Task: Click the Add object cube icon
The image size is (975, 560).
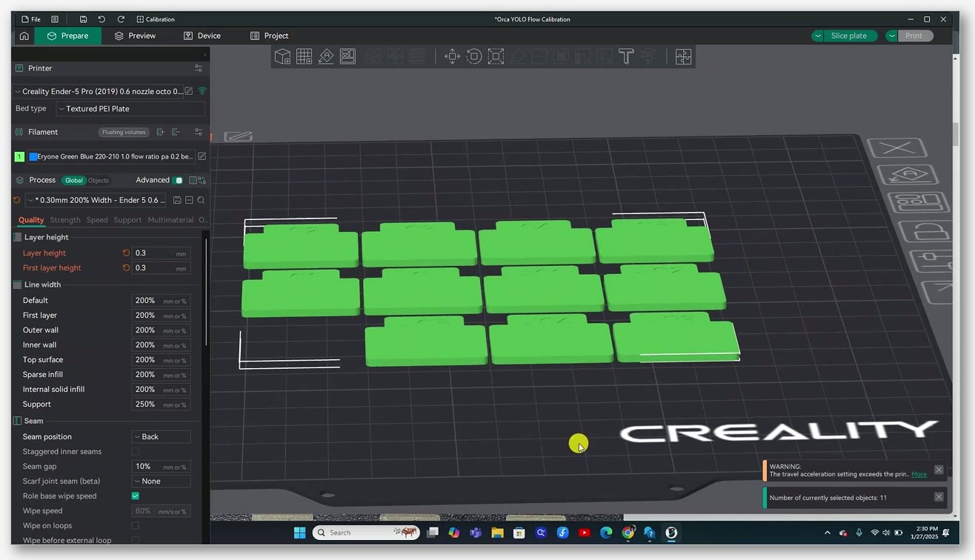Action: click(282, 56)
